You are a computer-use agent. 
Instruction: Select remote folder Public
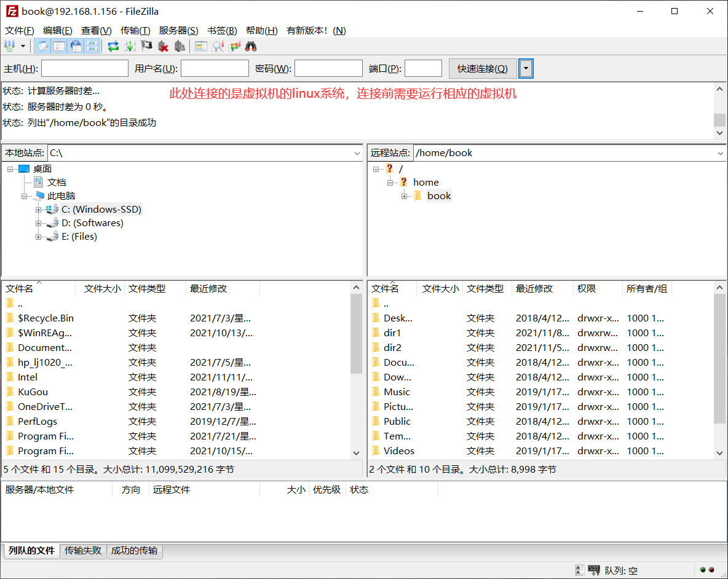pyautogui.click(x=397, y=421)
